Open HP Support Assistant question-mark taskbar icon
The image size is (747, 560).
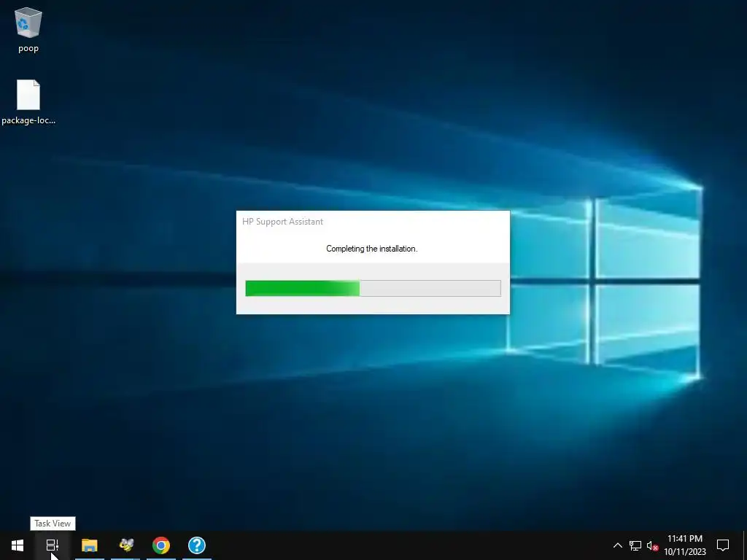point(197,545)
